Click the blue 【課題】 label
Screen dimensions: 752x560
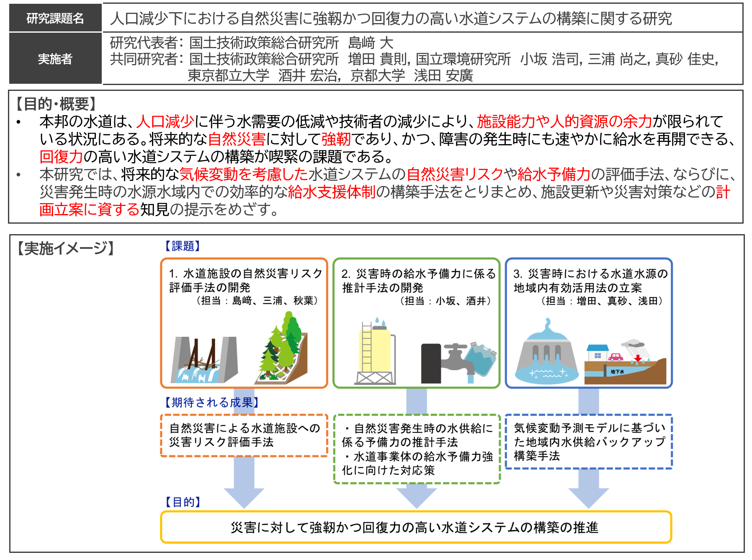click(183, 246)
